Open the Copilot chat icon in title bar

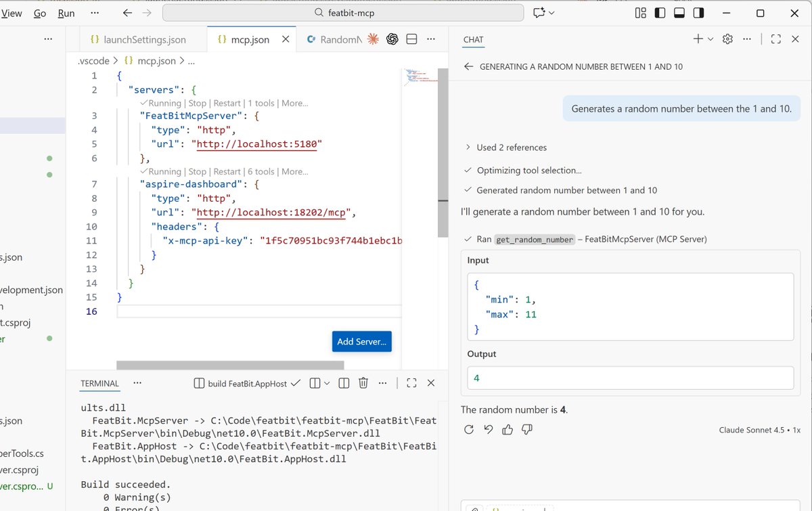click(x=539, y=13)
